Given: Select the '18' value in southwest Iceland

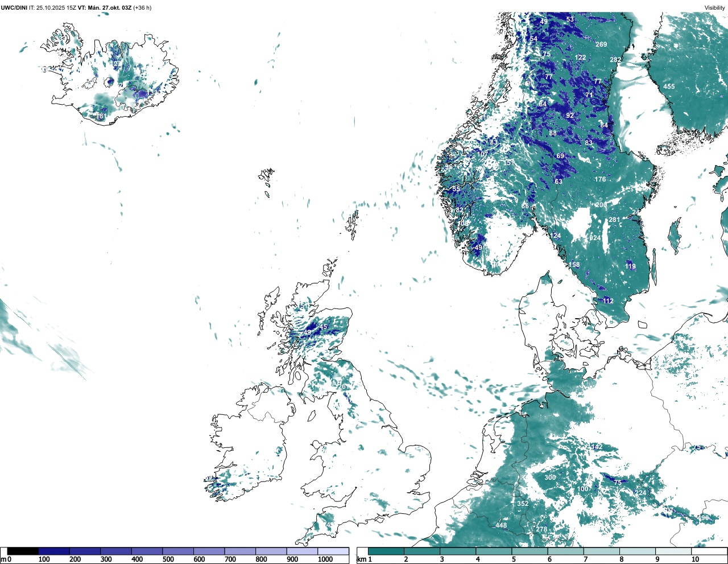Looking at the screenshot, I should click(x=100, y=116).
